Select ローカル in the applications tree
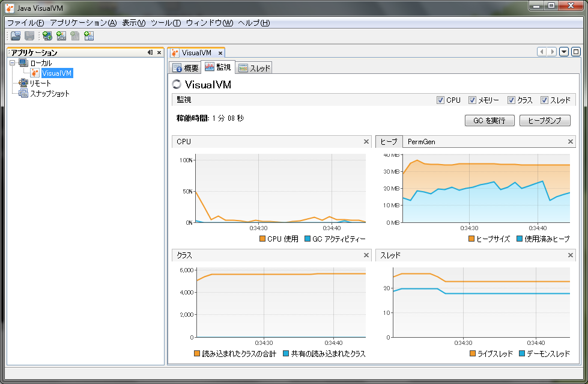 click(41, 62)
